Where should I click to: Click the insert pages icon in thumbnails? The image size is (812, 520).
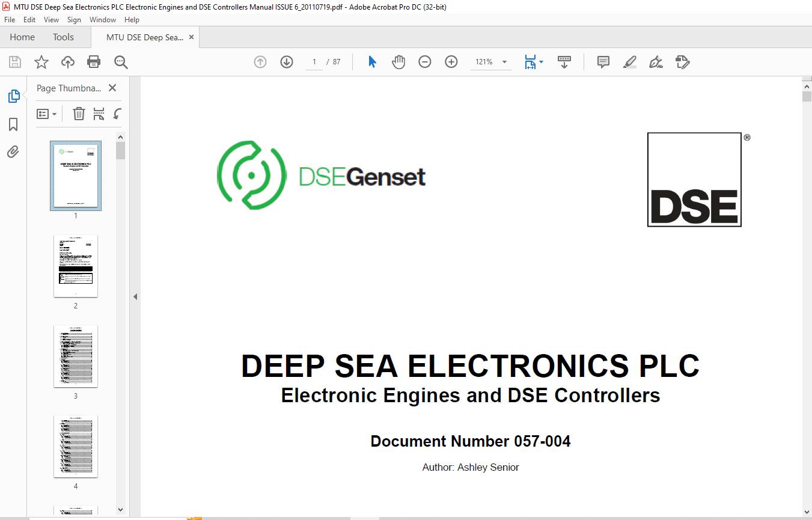tap(99, 114)
